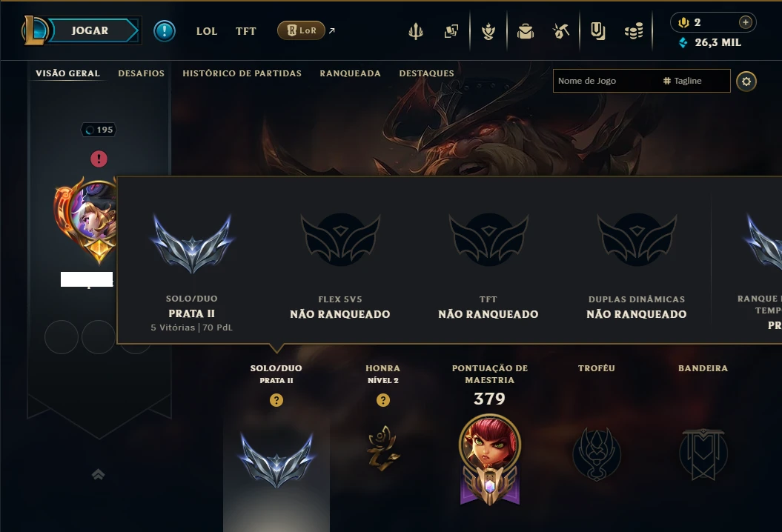Click the Solo/Duo question mark badge
The height and width of the screenshot is (532, 782).
point(276,400)
